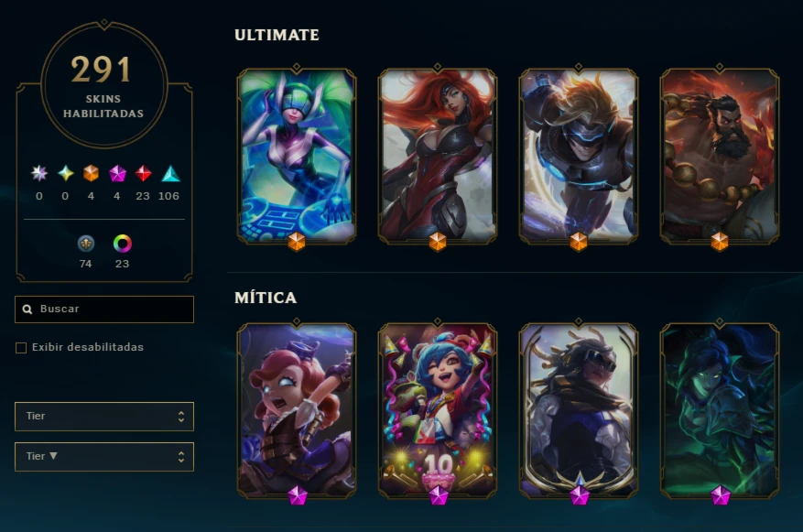Open the pink-haired Annie mythic skin card
The image size is (803, 532).
pos(297,410)
